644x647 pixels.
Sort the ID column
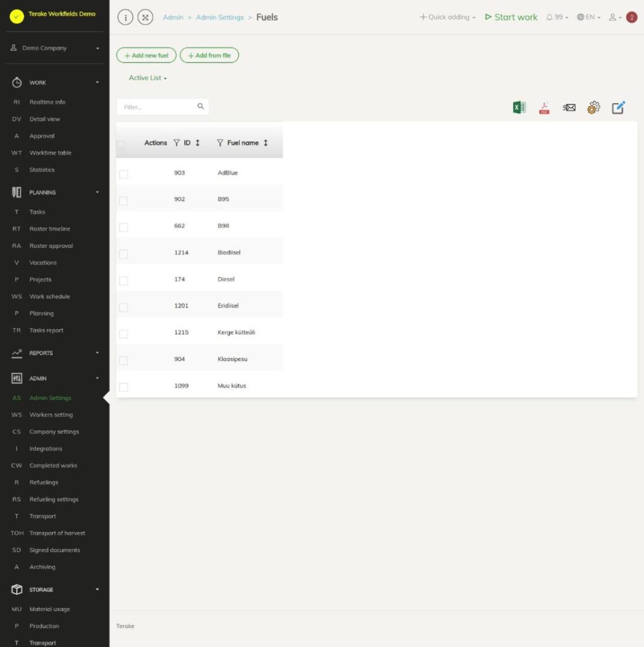click(x=198, y=143)
